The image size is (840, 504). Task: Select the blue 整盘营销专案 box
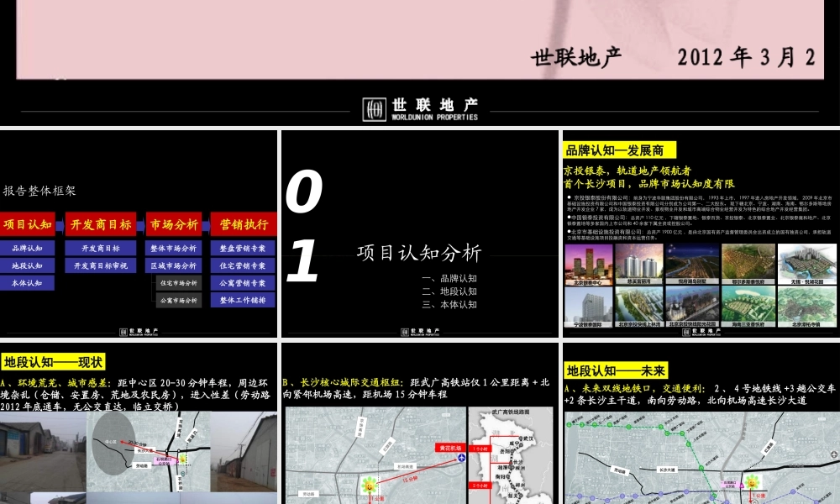click(x=243, y=248)
